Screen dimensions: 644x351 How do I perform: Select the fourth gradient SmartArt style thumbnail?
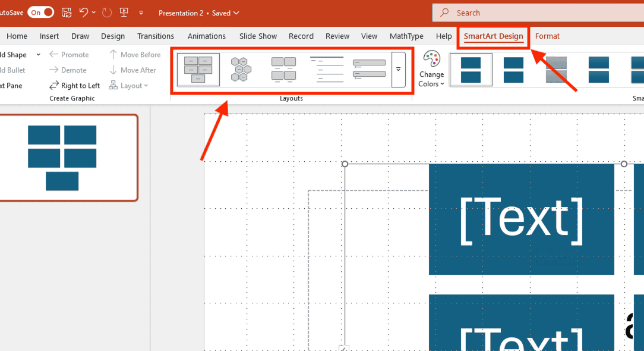click(598, 70)
